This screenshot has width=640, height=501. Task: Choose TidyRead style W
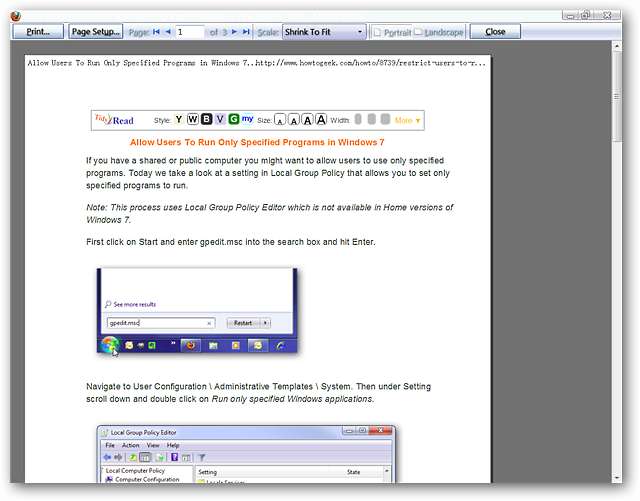click(x=193, y=119)
